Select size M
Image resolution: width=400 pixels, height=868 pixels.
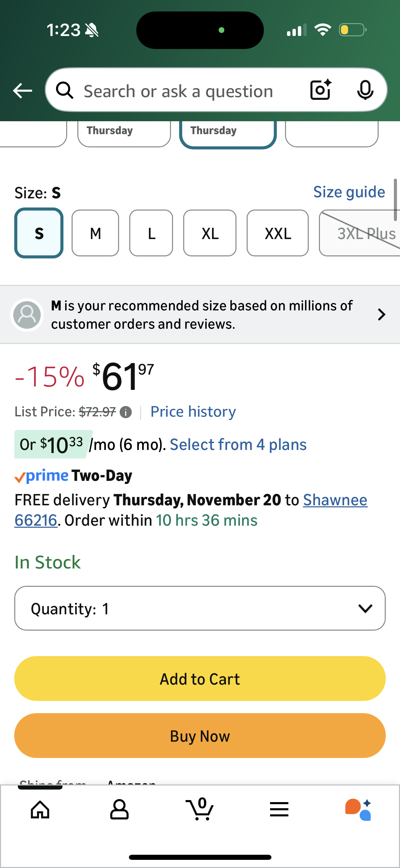pyautogui.click(x=95, y=233)
